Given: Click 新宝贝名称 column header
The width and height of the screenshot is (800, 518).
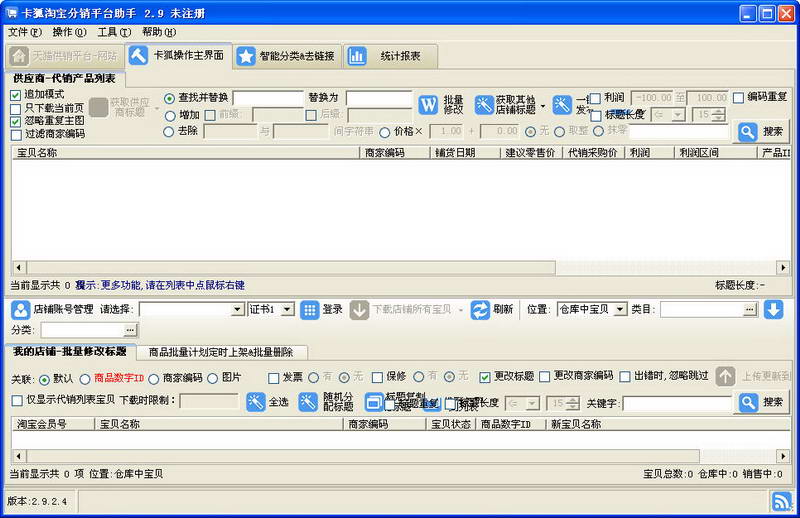Looking at the screenshot, I should pos(668,424).
